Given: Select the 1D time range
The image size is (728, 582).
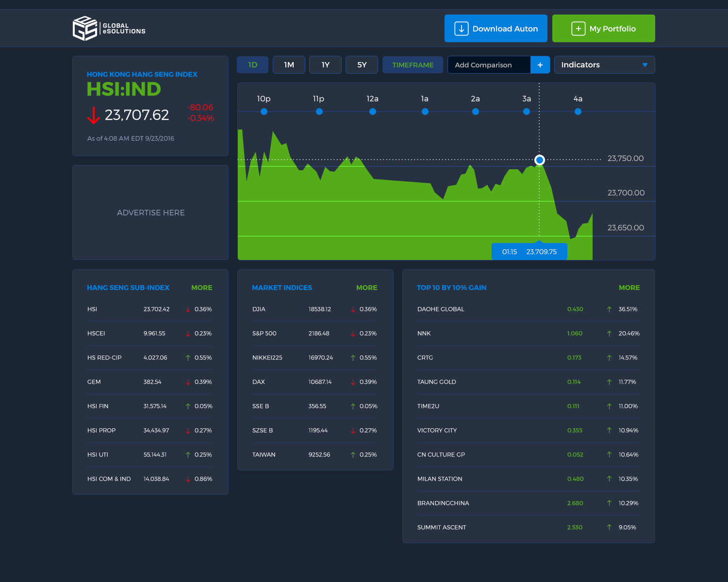Looking at the screenshot, I should click(252, 65).
